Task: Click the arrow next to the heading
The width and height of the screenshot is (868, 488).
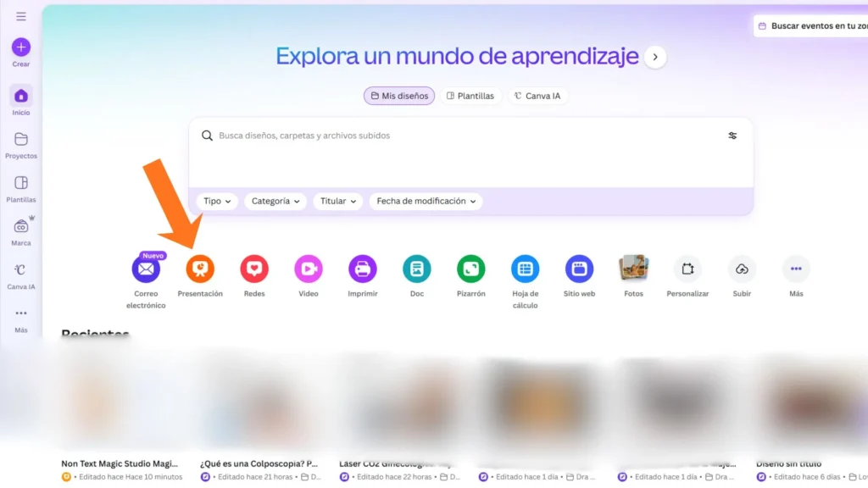Action: 654,56
